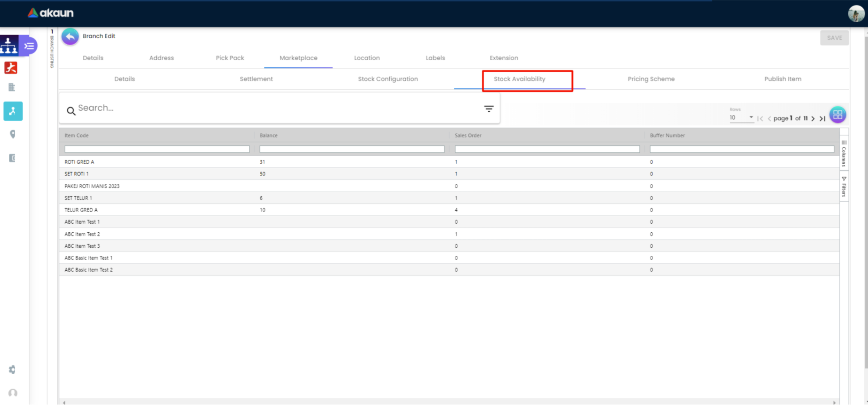This screenshot has width=868, height=415.
Task: Expand the Filters side panel
Action: (x=844, y=187)
